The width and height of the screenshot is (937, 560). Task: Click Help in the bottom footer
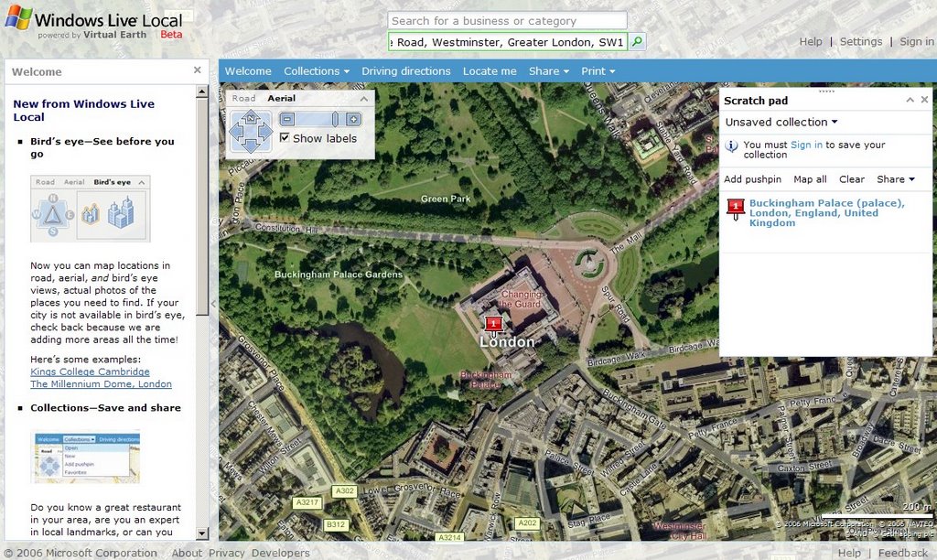[x=849, y=553]
